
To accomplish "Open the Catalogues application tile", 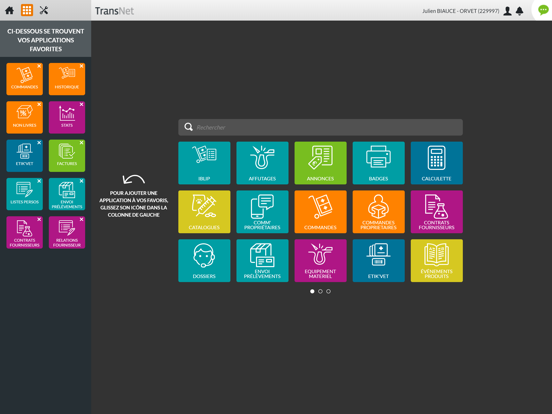I will [204, 212].
